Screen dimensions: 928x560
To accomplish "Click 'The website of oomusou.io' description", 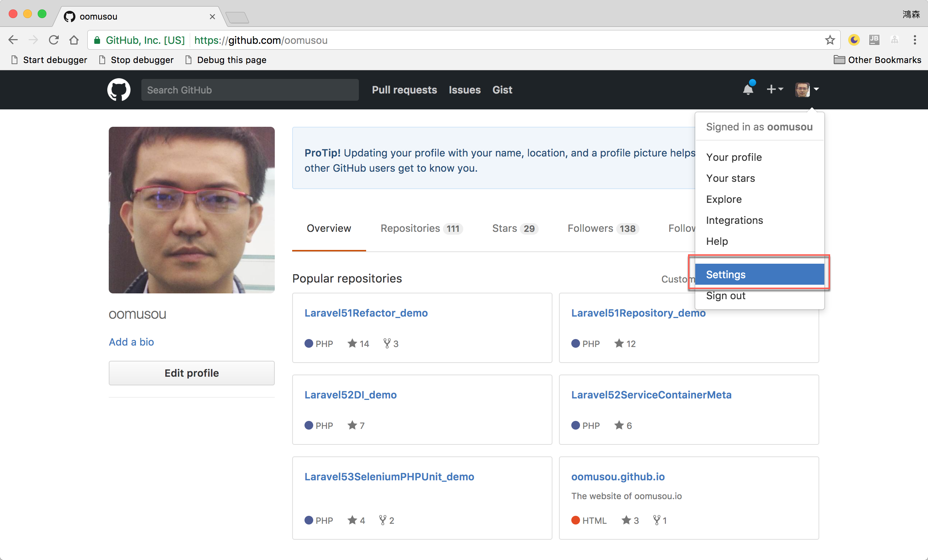I will tap(626, 496).
